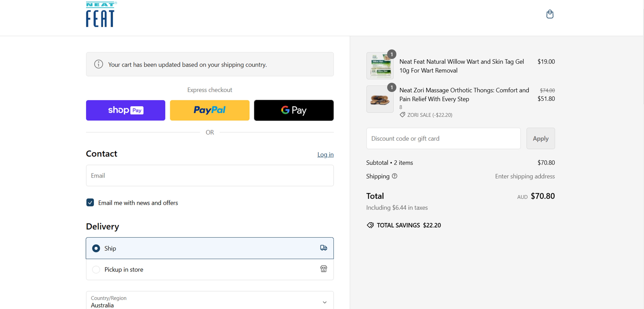
Task: Uncheck Email me with news and offers
Action: tap(90, 202)
